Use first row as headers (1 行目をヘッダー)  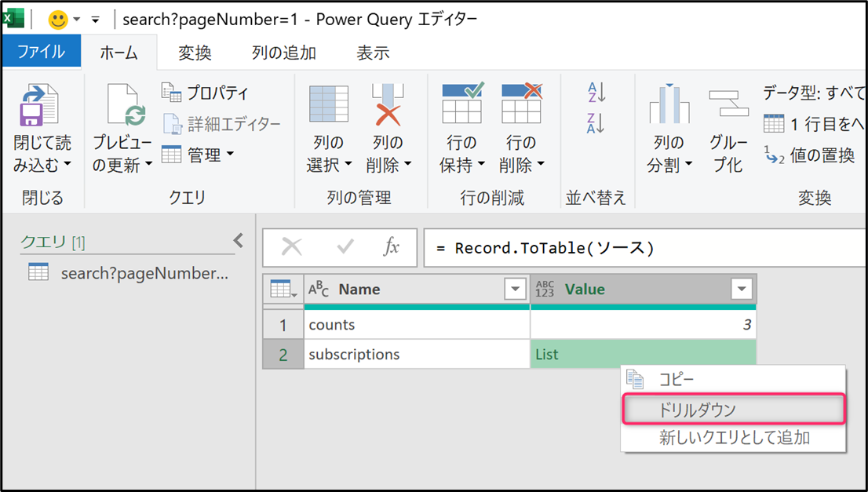pyautogui.click(x=814, y=124)
